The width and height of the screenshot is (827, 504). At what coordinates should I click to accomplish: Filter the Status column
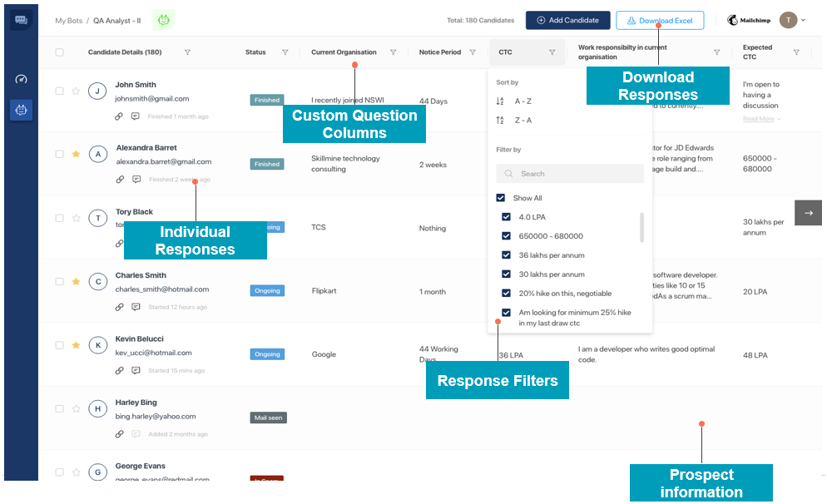point(285,52)
